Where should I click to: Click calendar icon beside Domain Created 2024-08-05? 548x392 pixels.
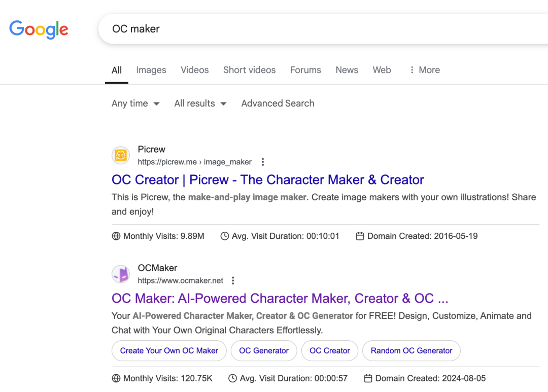(368, 378)
